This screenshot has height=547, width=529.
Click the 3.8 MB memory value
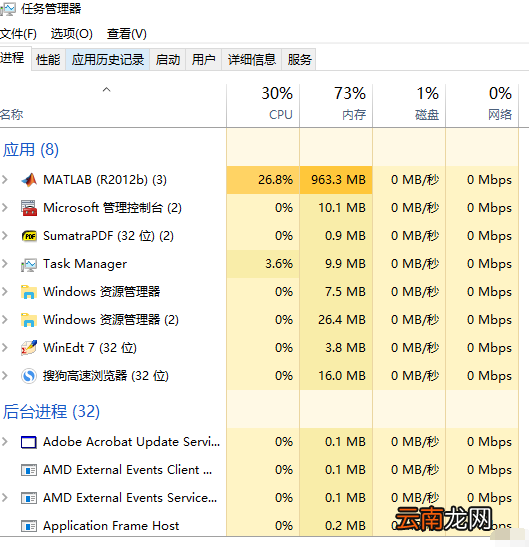345,347
